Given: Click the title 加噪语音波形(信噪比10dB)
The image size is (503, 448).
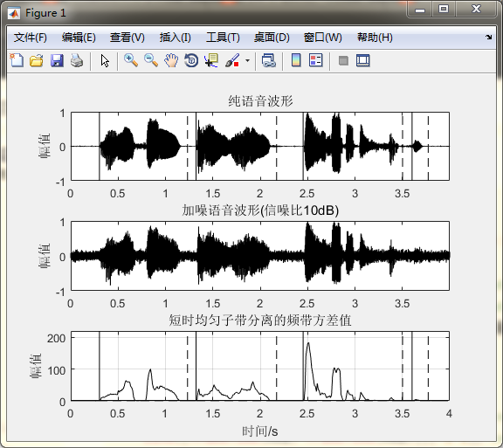Looking at the screenshot, I should [x=260, y=210].
